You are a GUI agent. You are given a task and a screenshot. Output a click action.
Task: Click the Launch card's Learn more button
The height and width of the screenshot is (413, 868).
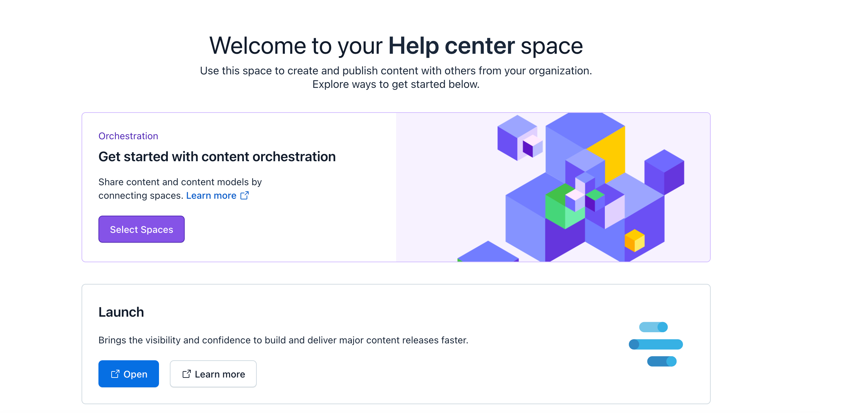click(213, 374)
